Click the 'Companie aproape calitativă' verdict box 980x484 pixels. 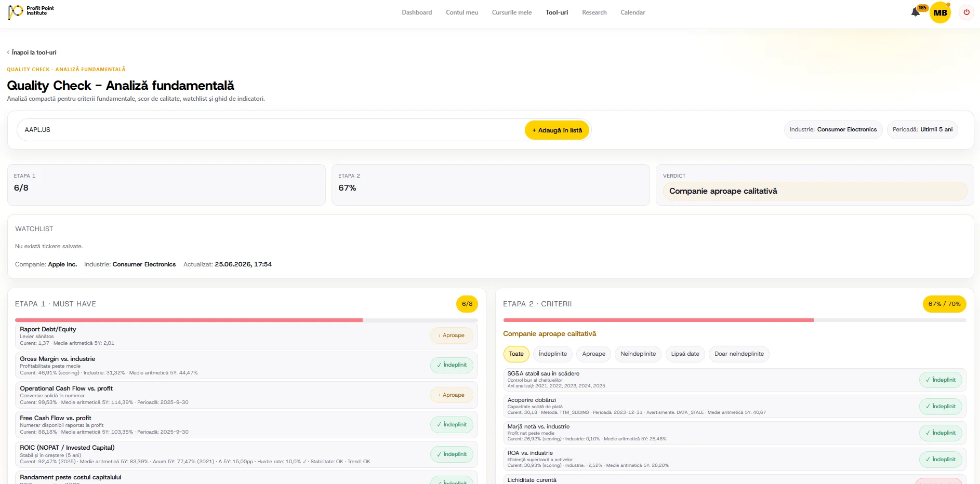pyautogui.click(x=815, y=191)
